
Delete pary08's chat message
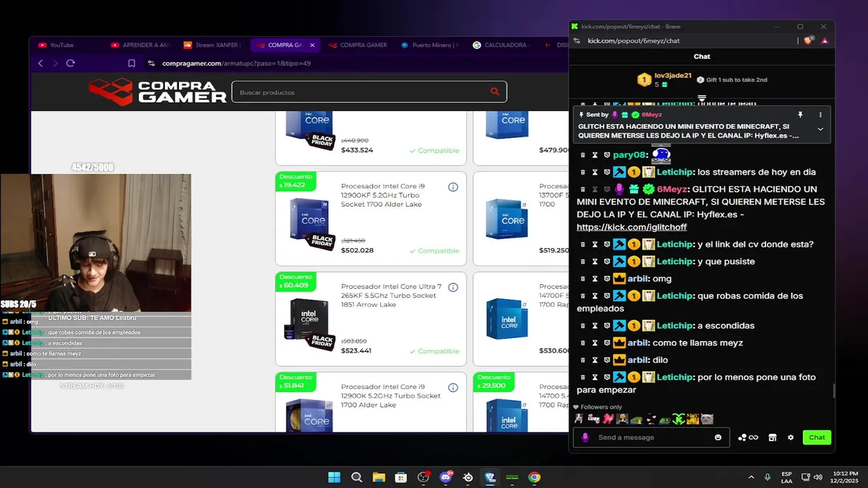583,155
